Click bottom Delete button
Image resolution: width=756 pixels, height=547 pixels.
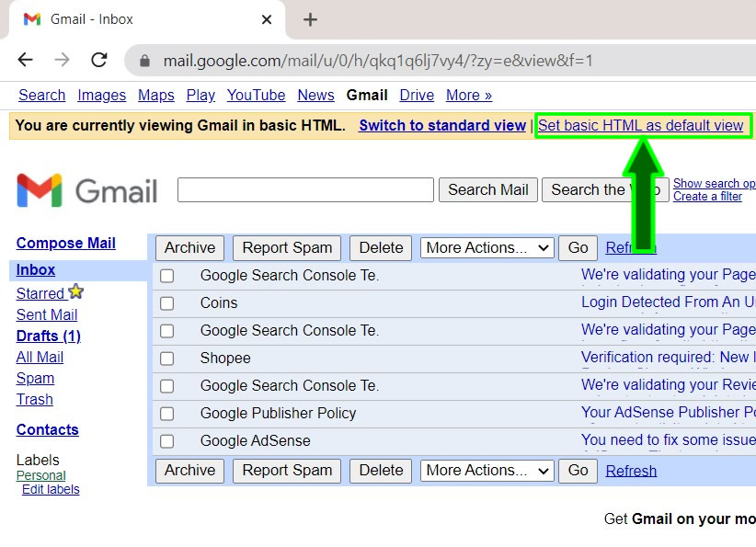[381, 471]
